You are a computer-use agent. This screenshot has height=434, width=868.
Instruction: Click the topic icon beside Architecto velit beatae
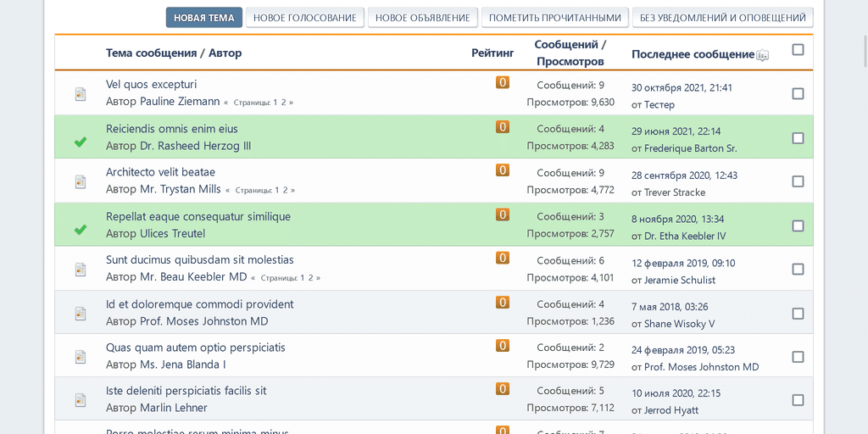[x=81, y=181]
